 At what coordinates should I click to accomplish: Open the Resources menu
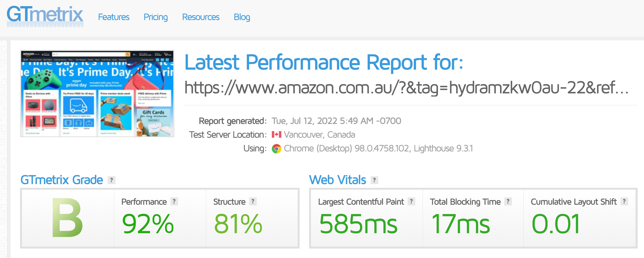coord(201,17)
